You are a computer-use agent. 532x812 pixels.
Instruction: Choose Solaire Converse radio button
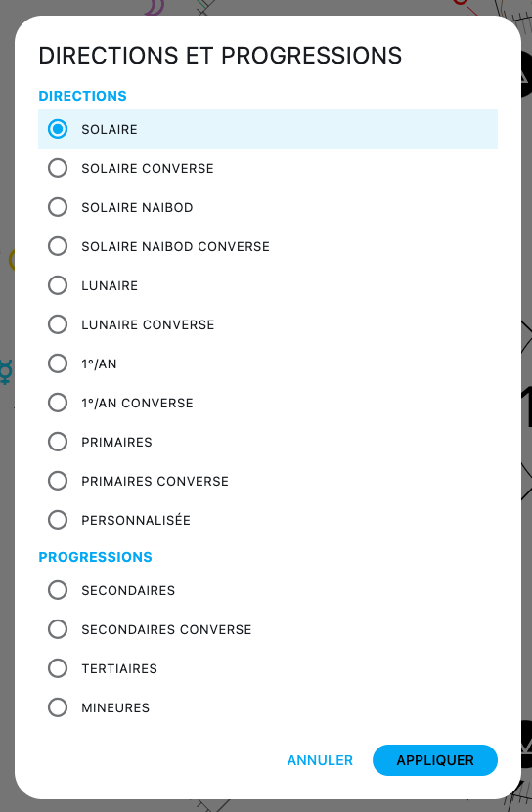[268, 168]
